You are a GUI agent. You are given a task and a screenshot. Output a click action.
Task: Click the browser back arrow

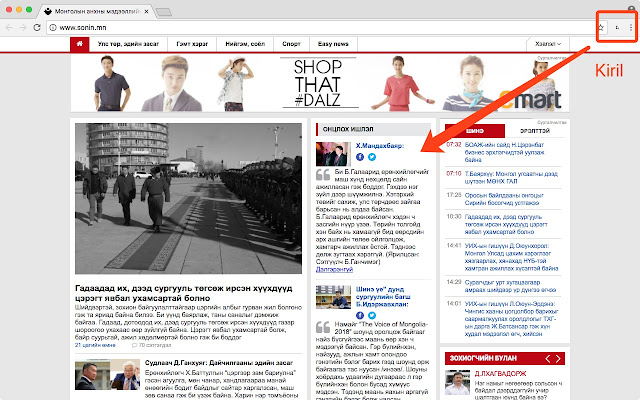[x=9, y=26]
